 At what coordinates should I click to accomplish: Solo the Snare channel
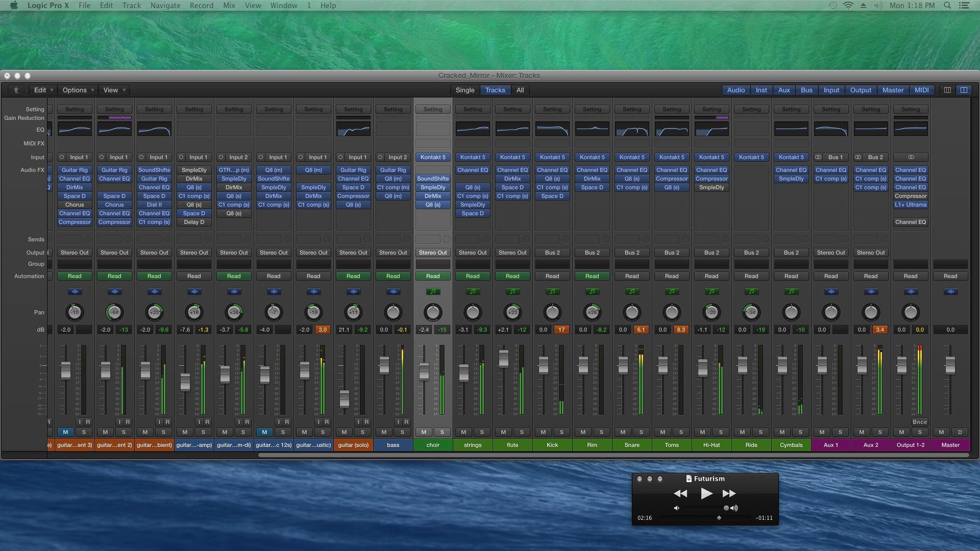641,432
